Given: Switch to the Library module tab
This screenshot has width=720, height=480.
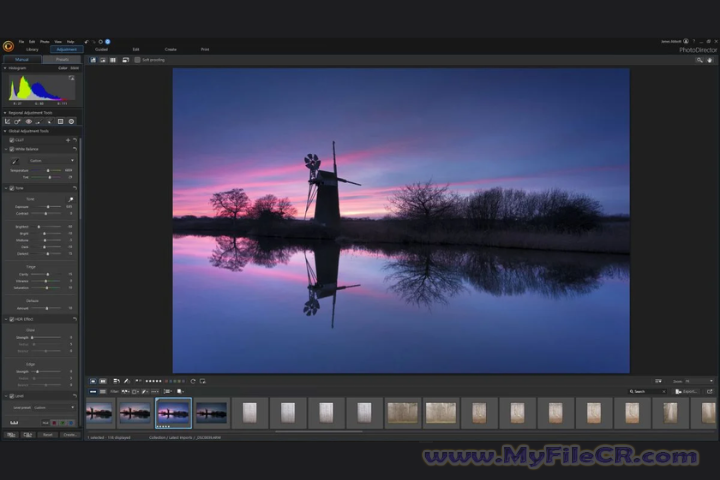Looking at the screenshot, I should click(x=32, y=49).
